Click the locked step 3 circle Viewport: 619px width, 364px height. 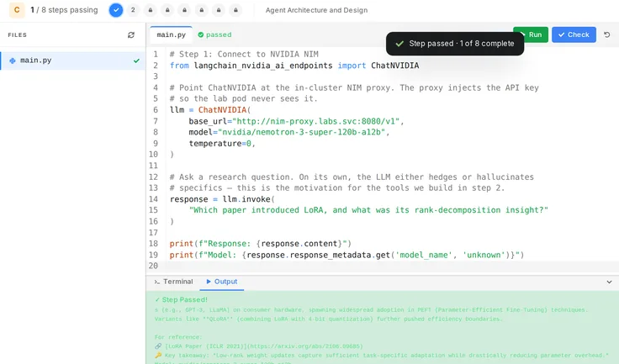(151, 10)
